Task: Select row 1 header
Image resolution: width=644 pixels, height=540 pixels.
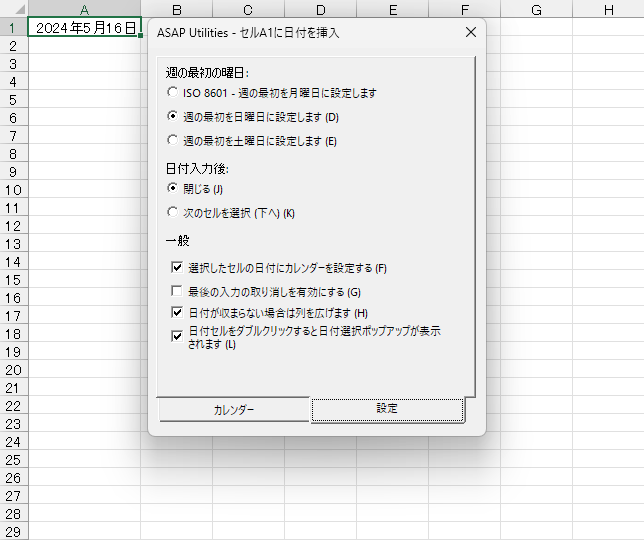Action: 14,27
